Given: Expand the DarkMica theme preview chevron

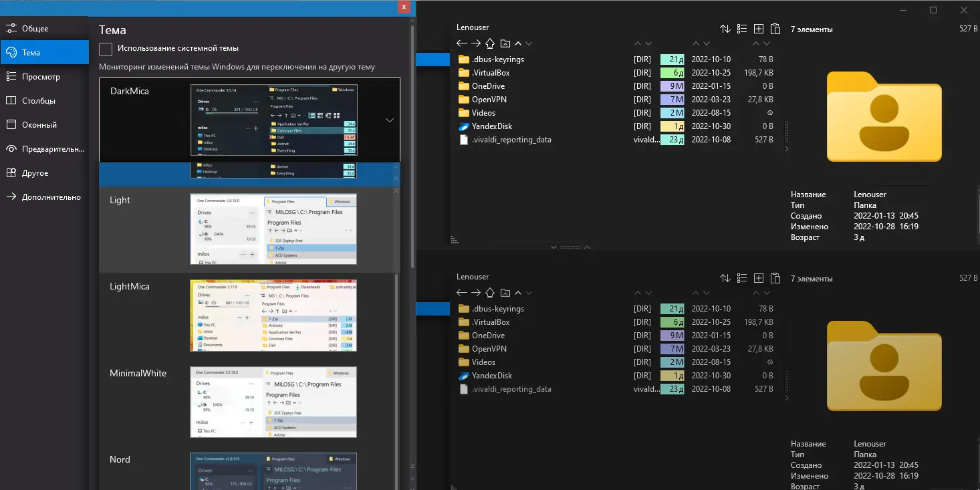Looking at the screenshot, I should (x=390, y=119).
